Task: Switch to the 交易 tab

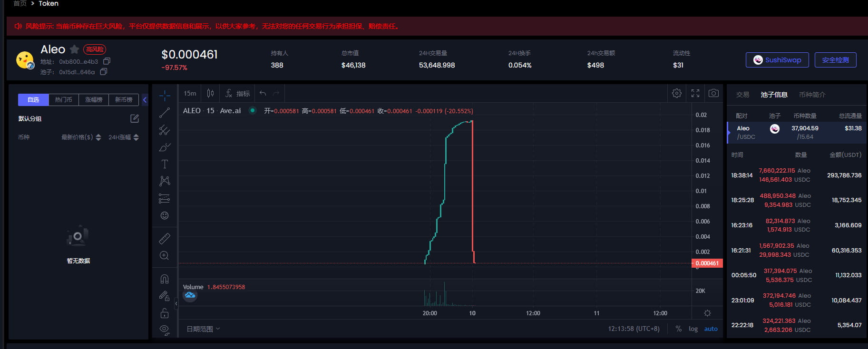Action: 742,95
